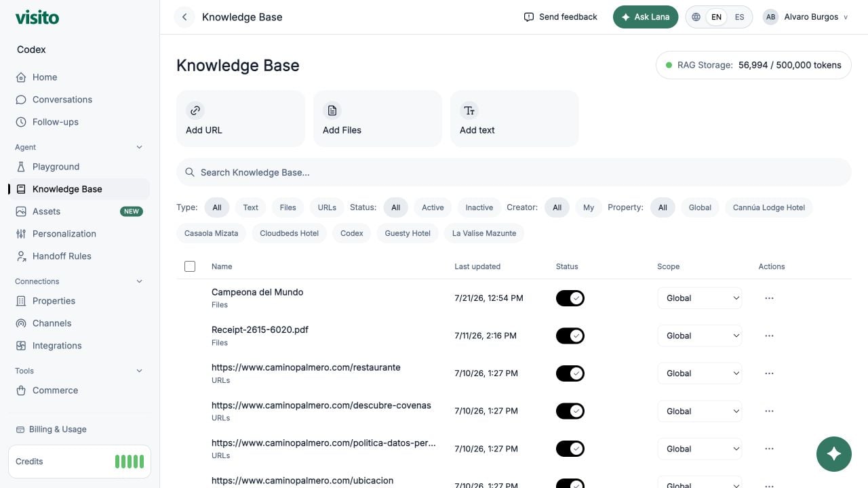The width and height of the screenshot is (868, 488).
Task: Open the Alvaro Burgos account menu
Action: (x=806, y=17)
